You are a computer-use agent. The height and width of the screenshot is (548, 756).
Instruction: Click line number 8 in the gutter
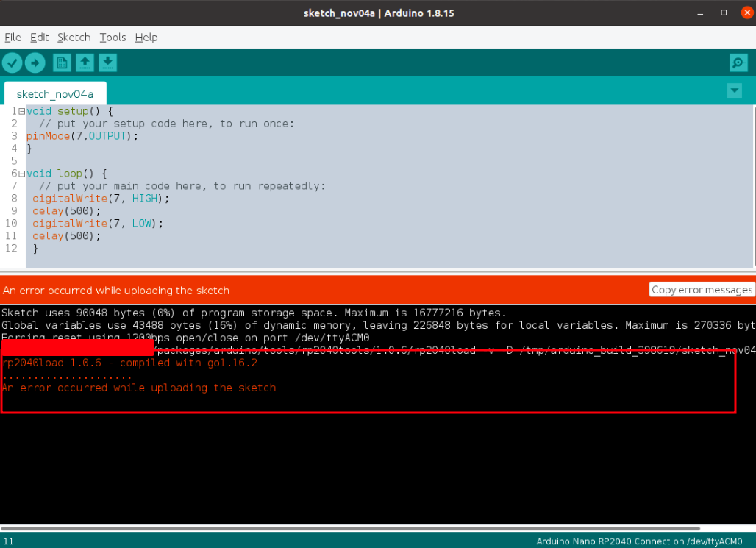click(13, 198)
